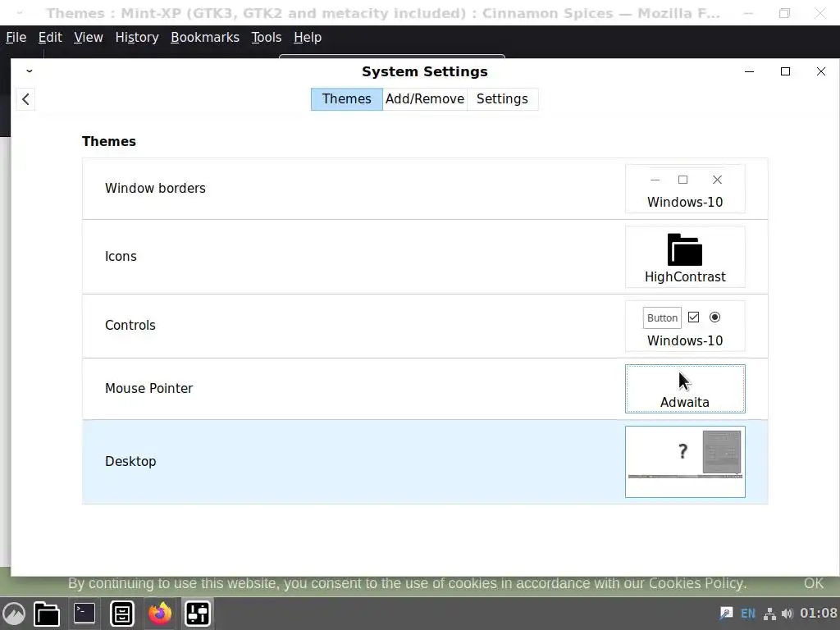Viewport: 840px width, 630px height.
Task: Click the Icons row label
Action: click(121, 257)
